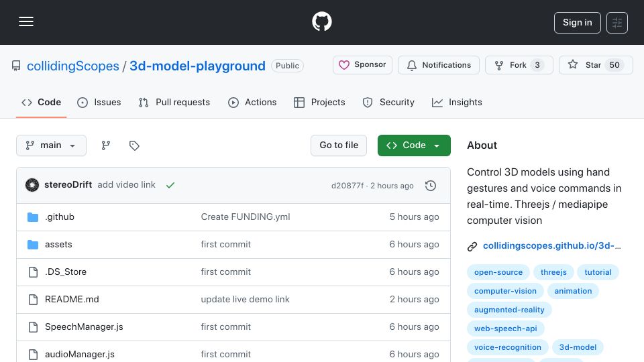View branches via the branch icon
The width and height of the screenshot is (644, 362).
point(106,145)
